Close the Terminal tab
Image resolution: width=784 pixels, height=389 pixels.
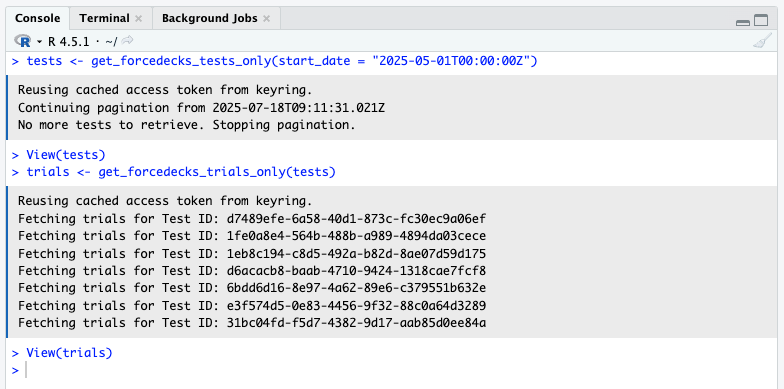pyautogui.click(x=138, y=19)
